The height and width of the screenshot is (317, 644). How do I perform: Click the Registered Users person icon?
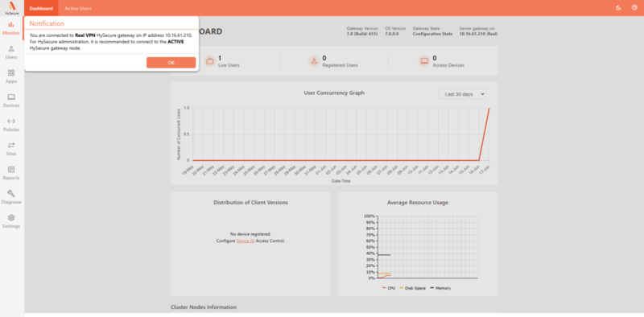coord(314,61)
